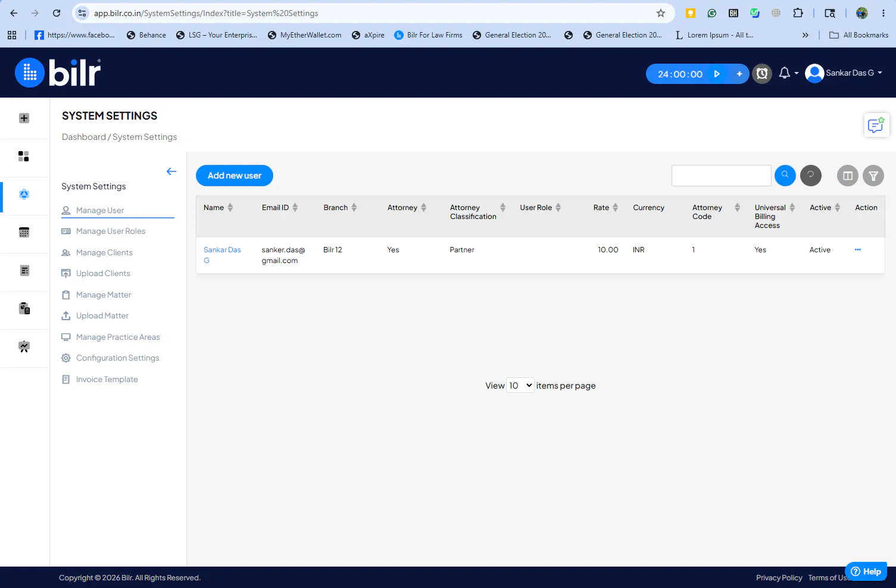This screenshot has width=896, height=588.
Task: Open the reports chart icon in sidebar
Action: tap(24, 346)
